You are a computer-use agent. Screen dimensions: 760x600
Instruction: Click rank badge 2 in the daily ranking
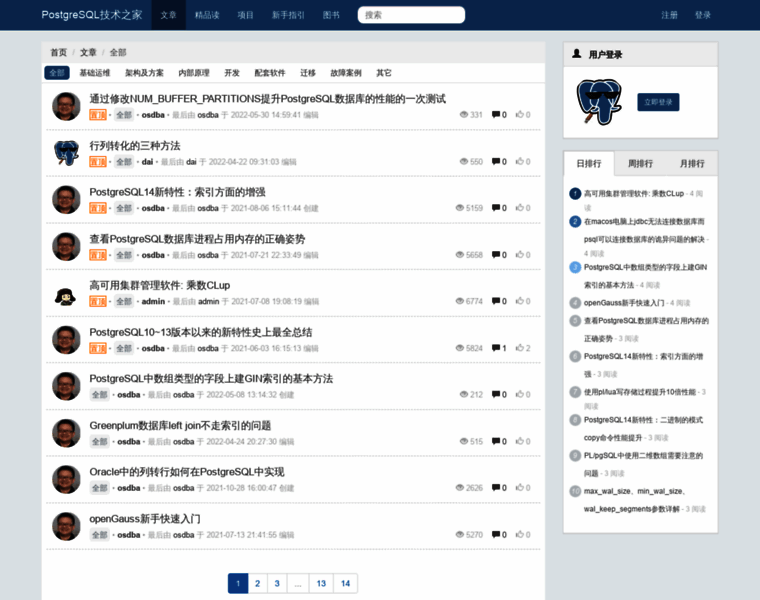pos(575,221)
